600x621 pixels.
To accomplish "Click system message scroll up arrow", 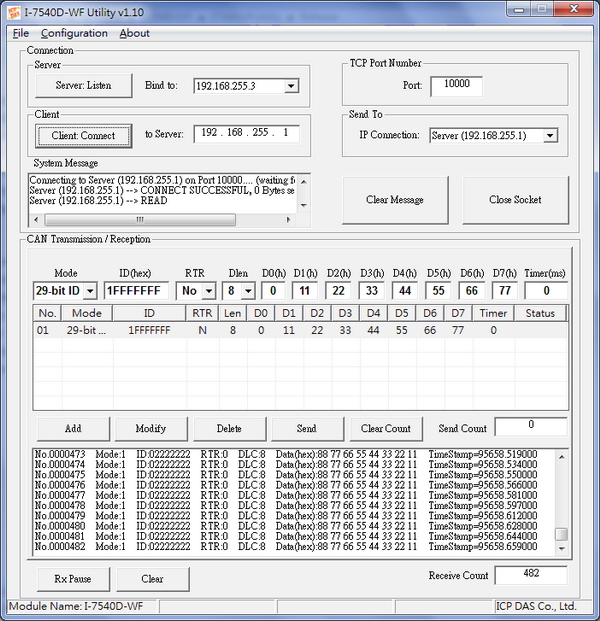I will click(x=304, y=181).
